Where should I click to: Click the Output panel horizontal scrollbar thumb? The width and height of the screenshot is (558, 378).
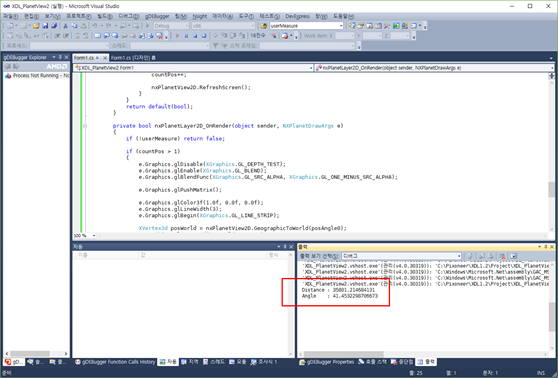pos(343,354)
